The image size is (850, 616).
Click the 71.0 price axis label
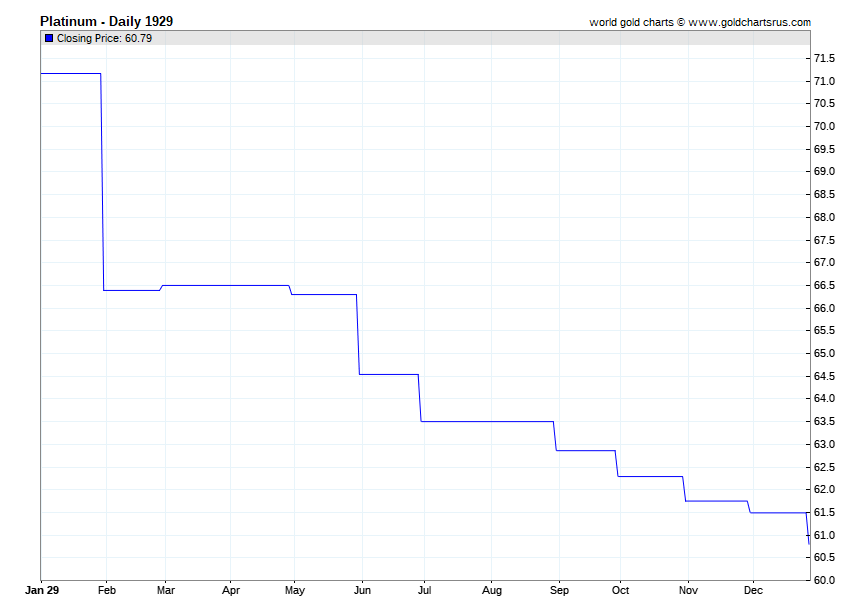pyautogui.click(x=825, y=81)
